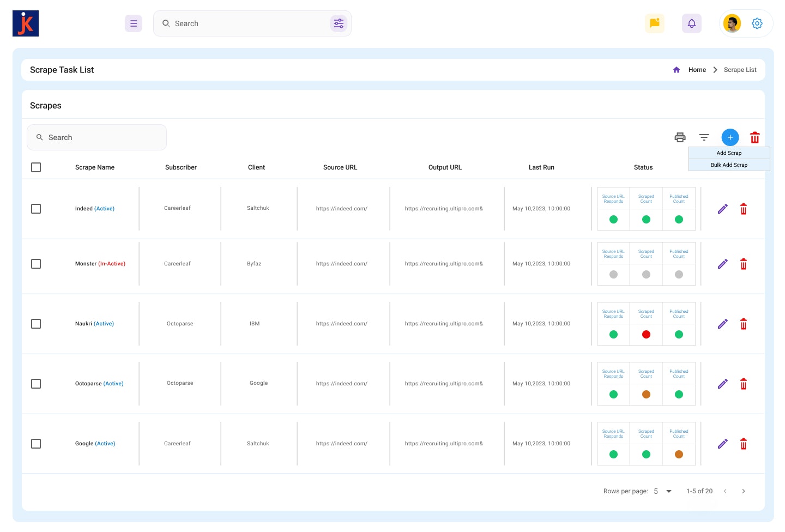Choose Bulk Add Scrap from menu
785x532 pixels.
[729, 165]
